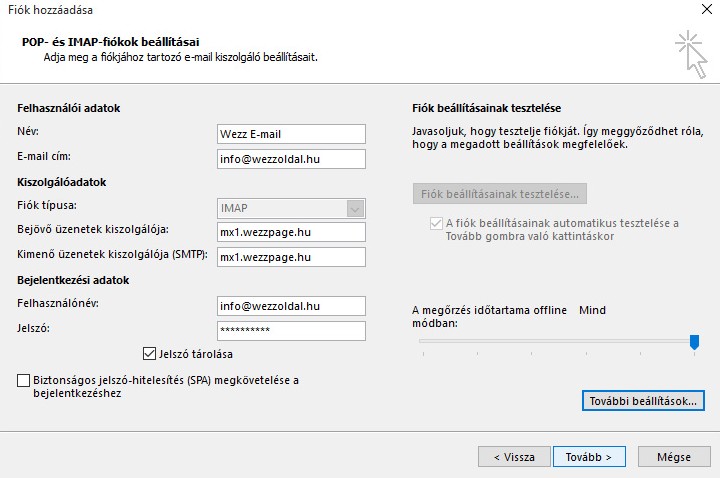Click the Név field with Wezz E-mail
The height and width of the screenshot is (478, 720).
pos(291,134)
